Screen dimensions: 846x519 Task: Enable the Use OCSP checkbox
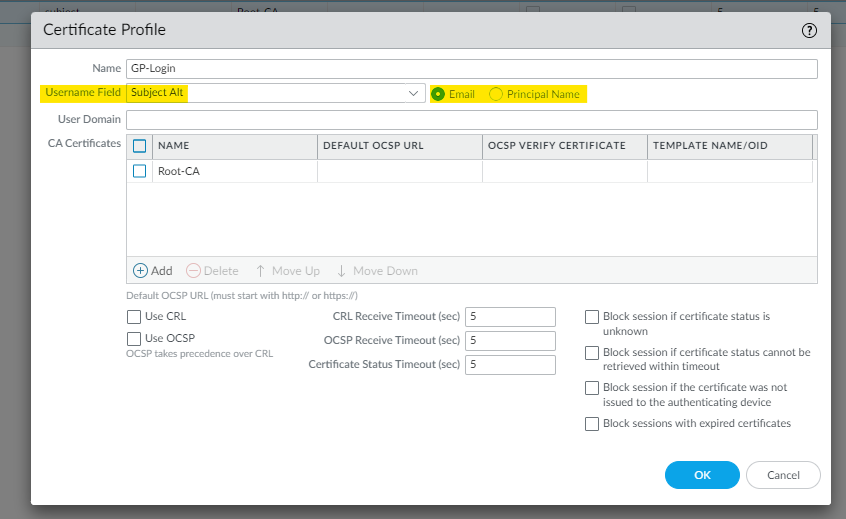134,339
